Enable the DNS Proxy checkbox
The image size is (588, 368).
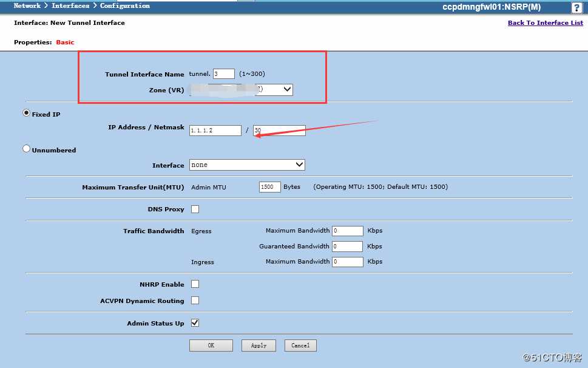[x=195, y=209]
